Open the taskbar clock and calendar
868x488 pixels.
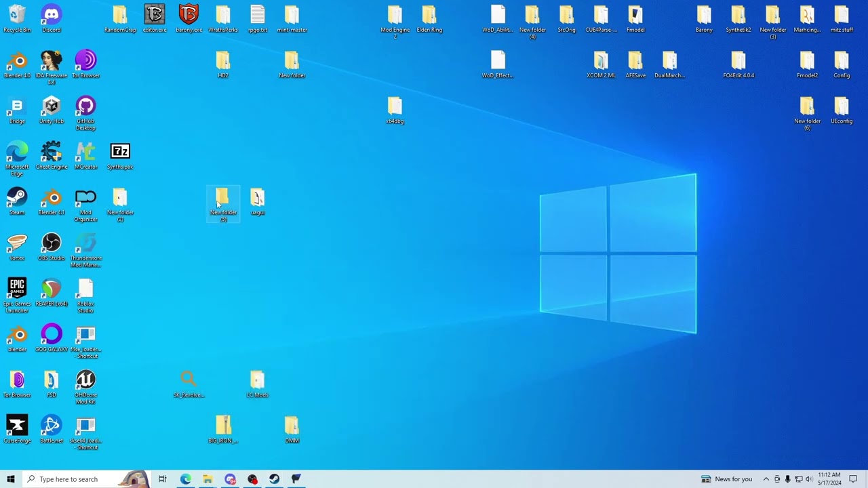pyautogui.click(x=829, y=479)
